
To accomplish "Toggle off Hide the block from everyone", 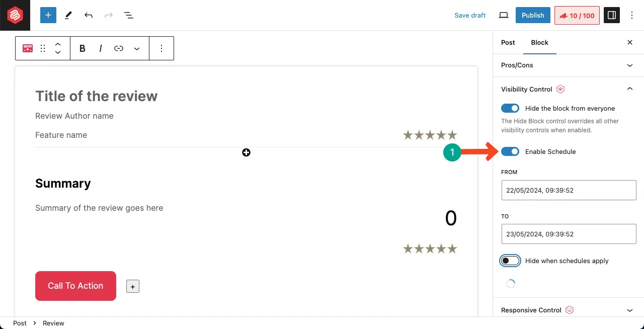I will tap(510, 108).
